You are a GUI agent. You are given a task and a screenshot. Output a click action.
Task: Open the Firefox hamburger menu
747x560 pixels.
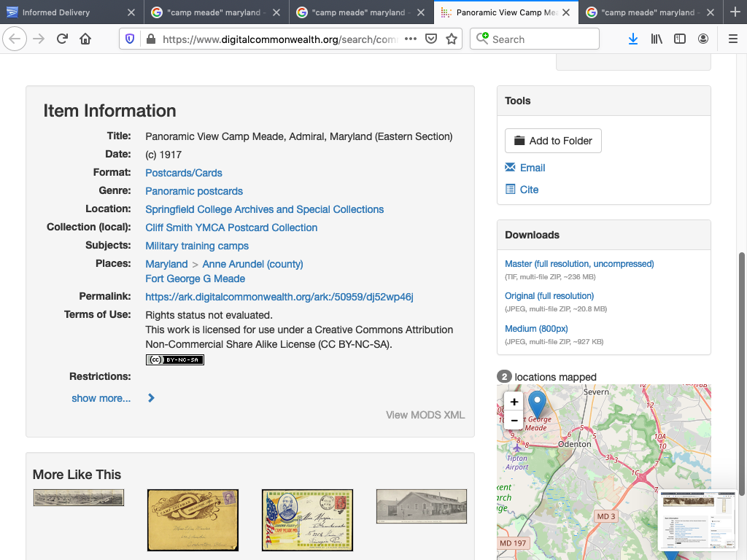733,39
